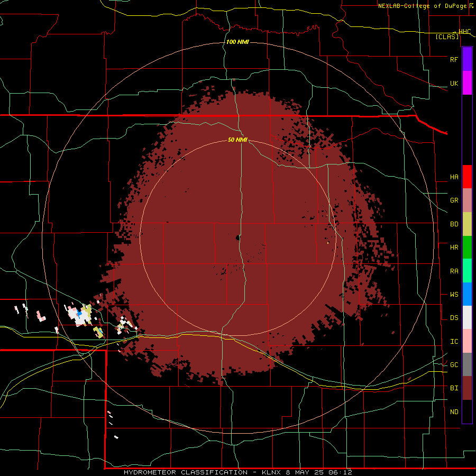Click the BI legend label

pyautogui.click(x=454, y=388)
